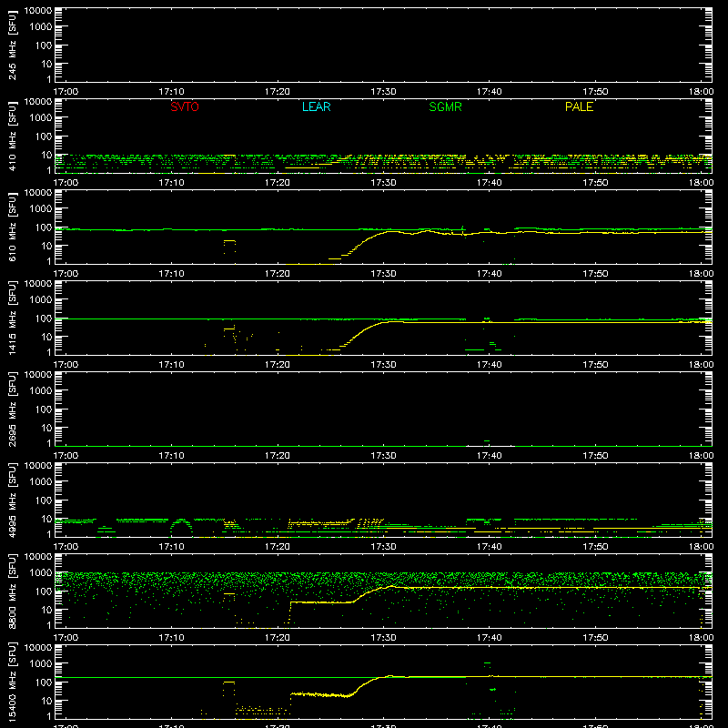The image size is (728, 728).
Task: Click the red SVTO legend label
Action: [185, 106]
